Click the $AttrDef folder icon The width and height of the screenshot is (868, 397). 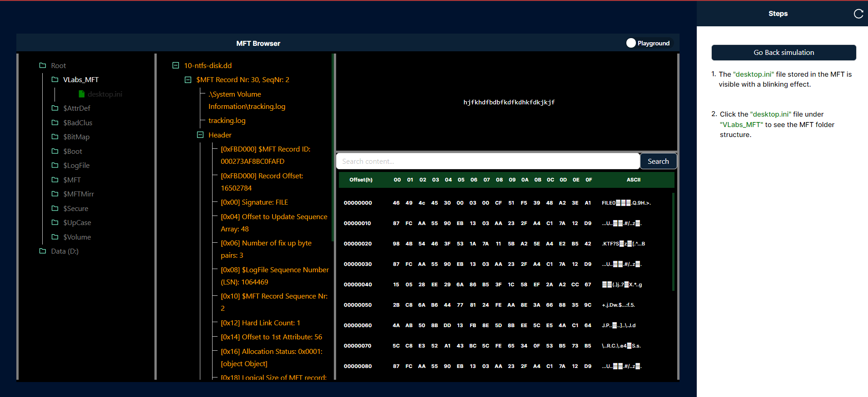(x=55, y=108)
